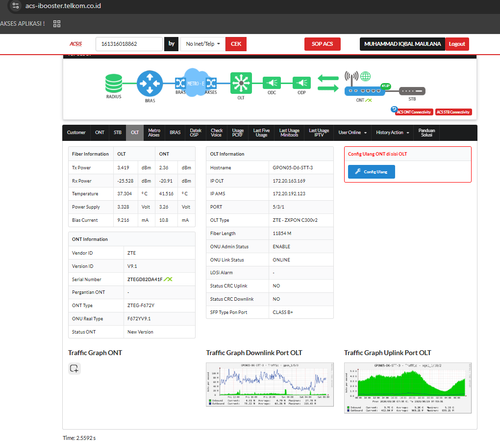Open the Traffic Graph Downlink Port OLT chart
Screen dimensions: 500x447
point(270,384)
